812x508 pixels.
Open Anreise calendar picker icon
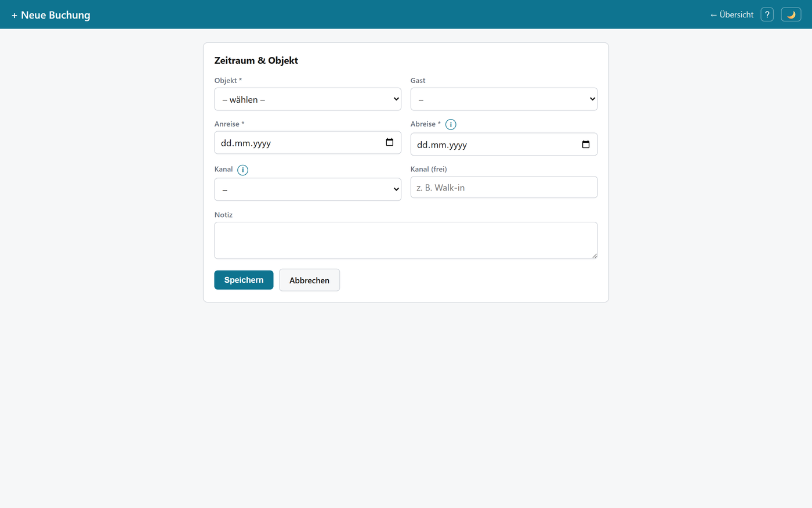pyautogui.click(x=389, y=142)
